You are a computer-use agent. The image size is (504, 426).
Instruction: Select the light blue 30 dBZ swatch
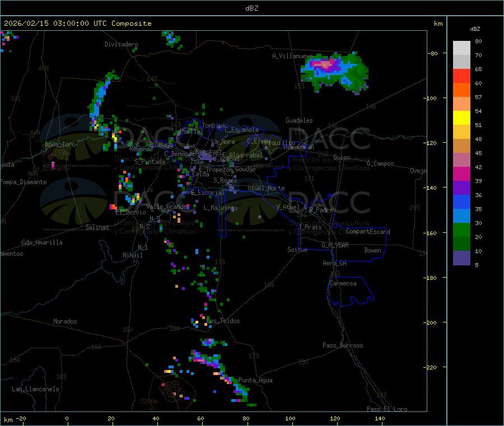[x=461, y=216]
